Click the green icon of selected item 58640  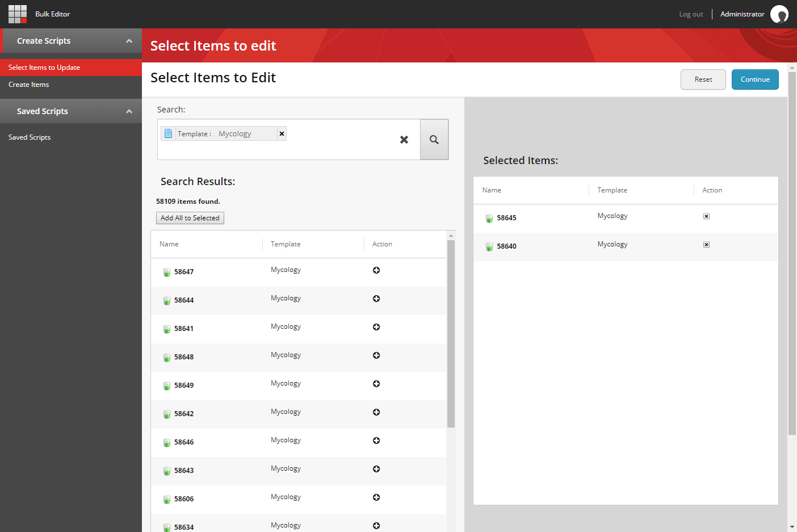[x=489, y=247]
